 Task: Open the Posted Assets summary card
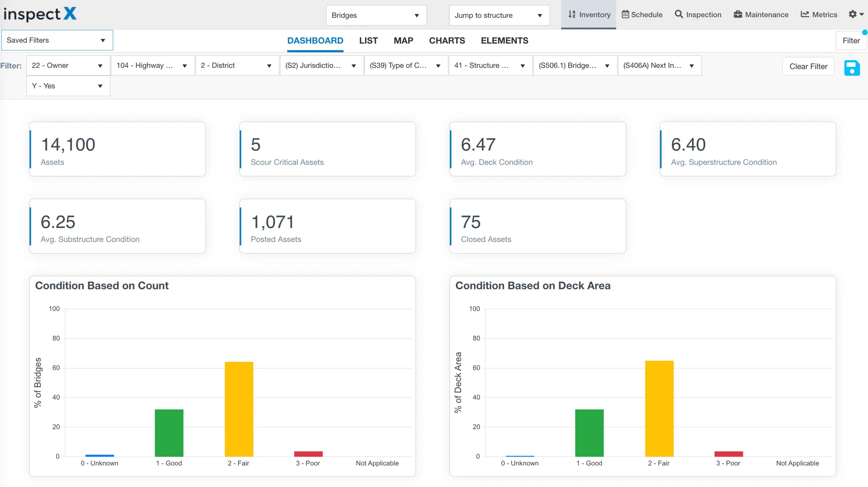pos(327,226)
